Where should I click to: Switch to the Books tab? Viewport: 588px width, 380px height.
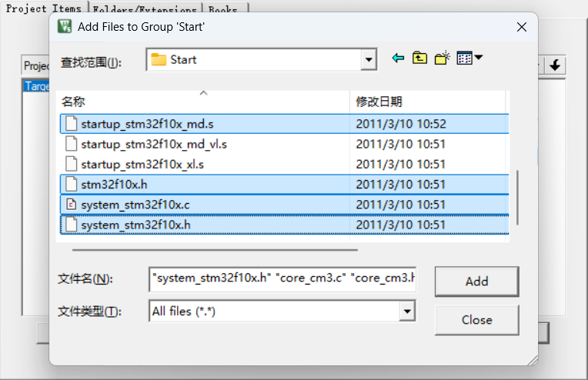[225, 9]
